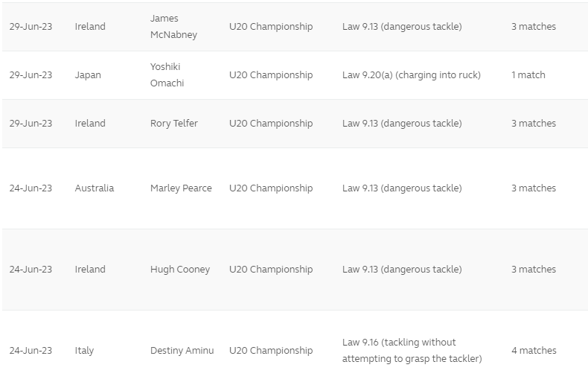Viewport: 588px width, 388px height.
Task: Click the Japan team cell
Action: pyautogui.click(x=88, y=75)
